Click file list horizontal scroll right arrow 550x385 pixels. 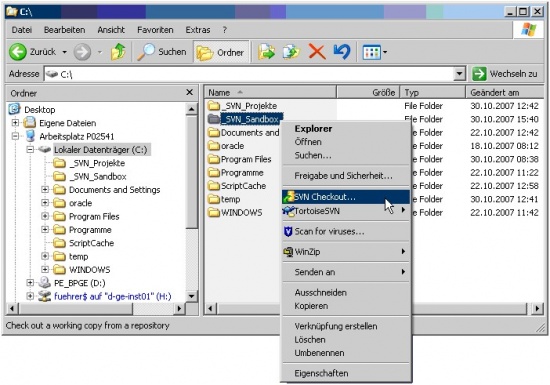(537, 309)
